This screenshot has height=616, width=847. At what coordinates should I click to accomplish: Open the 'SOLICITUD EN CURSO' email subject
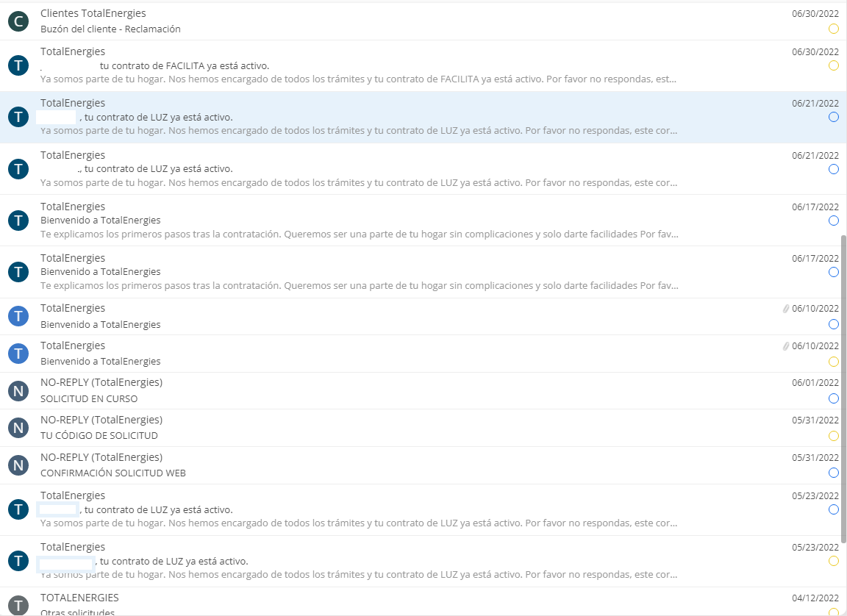point(89,399)
